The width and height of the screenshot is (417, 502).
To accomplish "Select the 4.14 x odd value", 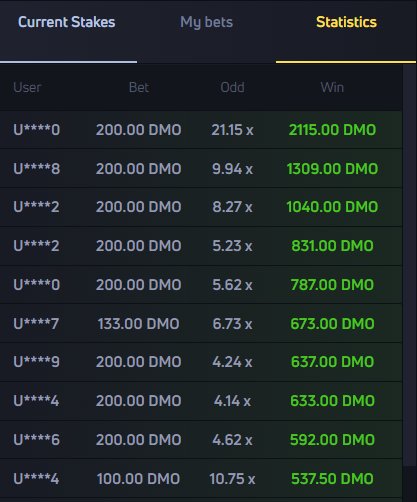I will pos(232,401).
